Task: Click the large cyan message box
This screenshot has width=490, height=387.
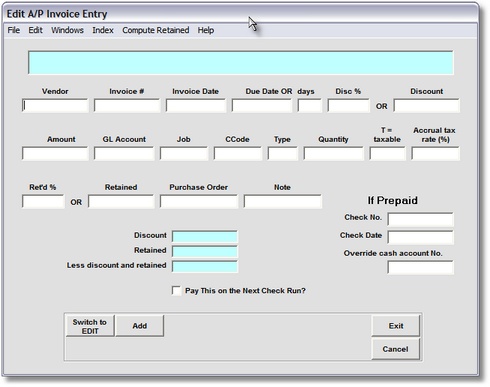Action: pyautogui.click(x=241, y=63)
